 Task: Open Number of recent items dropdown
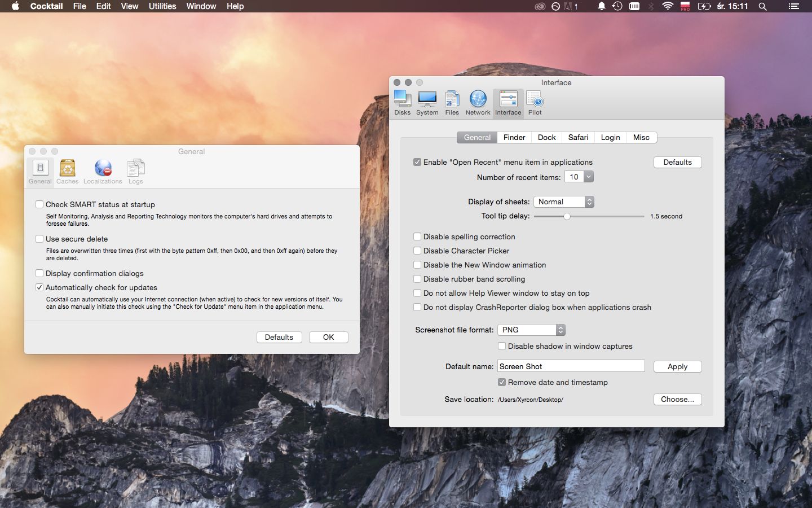tap(579, 177)
